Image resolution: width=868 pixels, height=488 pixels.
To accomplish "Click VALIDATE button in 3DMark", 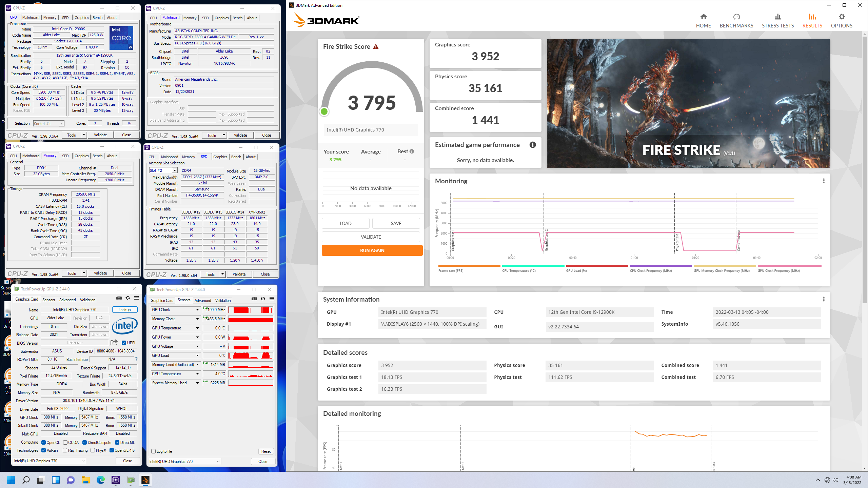I will pyautogui.click(x=371, y=237).
